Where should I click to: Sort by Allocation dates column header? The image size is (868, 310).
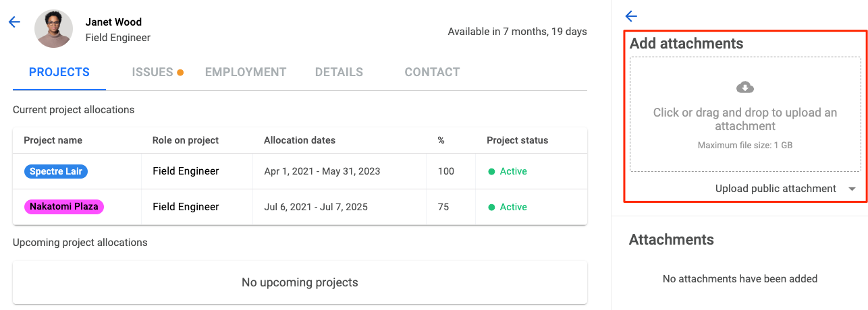pos(300,140)
